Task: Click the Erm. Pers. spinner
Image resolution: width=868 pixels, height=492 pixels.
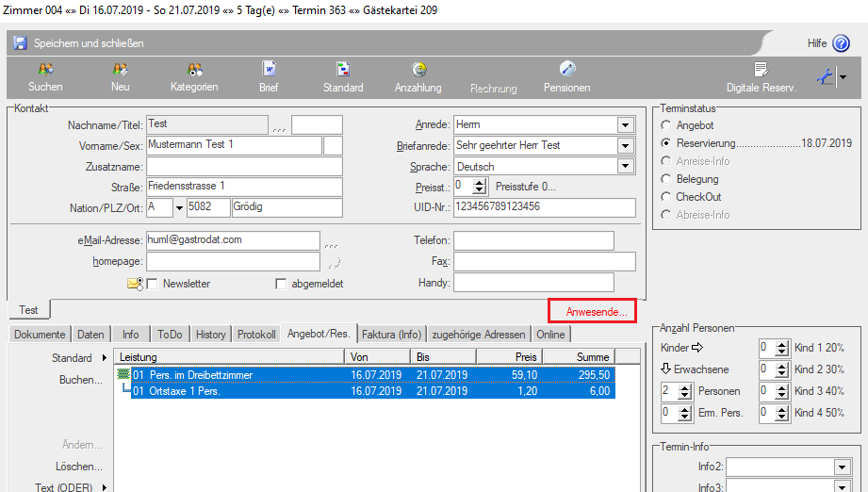Action: click(x=685, y=413)
